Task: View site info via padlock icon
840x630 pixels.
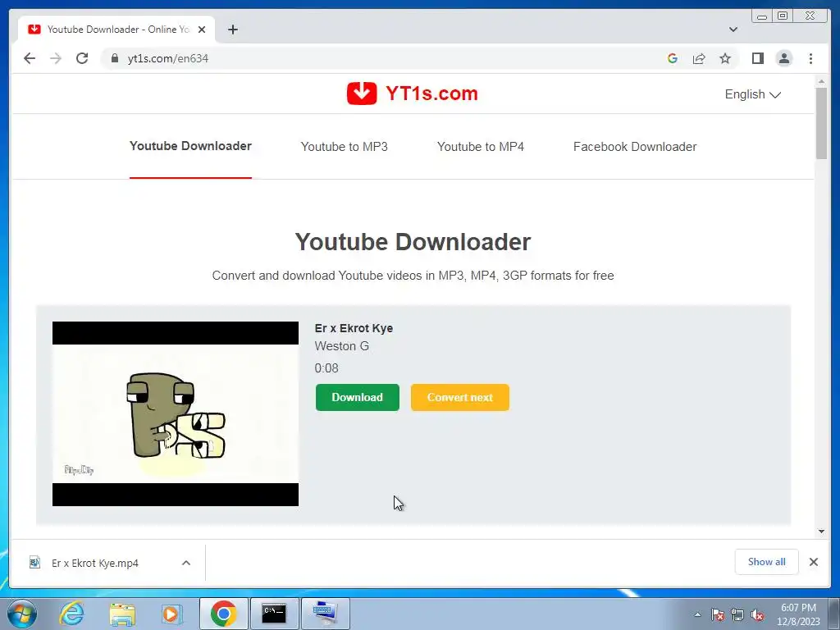Action: [x=115, y=58]
